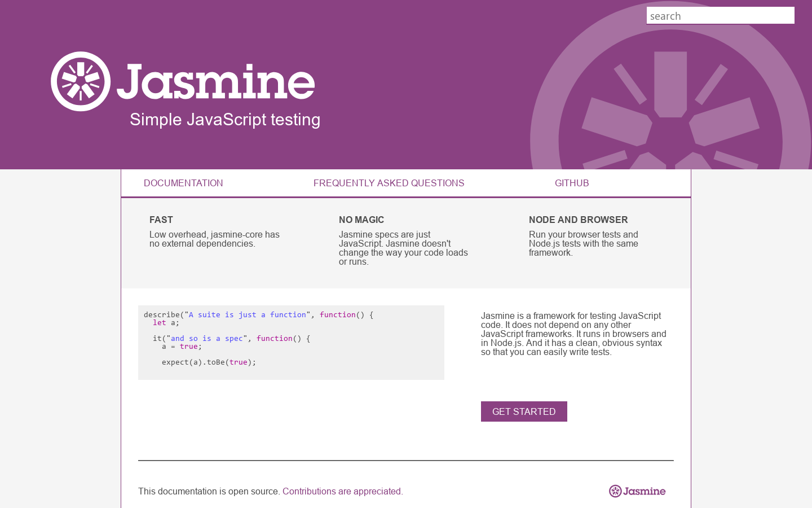Open Frequently Asked Questions page
The width and height of the screenshot is (812, 508).
tap(389, 183)
